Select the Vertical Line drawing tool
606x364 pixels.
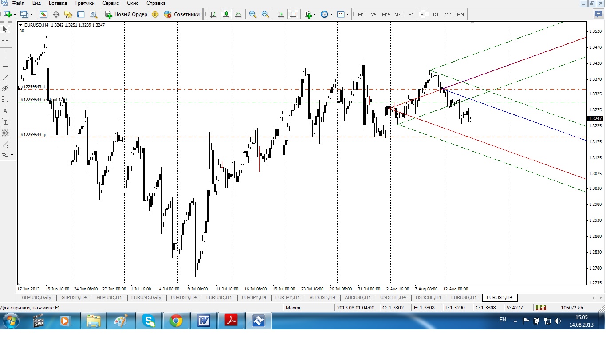point(5,55)
